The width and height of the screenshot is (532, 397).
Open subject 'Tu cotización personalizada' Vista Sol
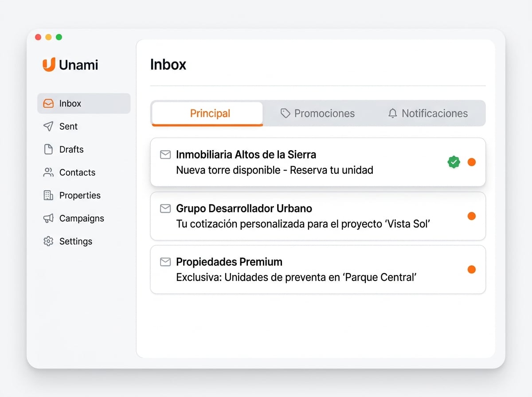coord(303,224)
